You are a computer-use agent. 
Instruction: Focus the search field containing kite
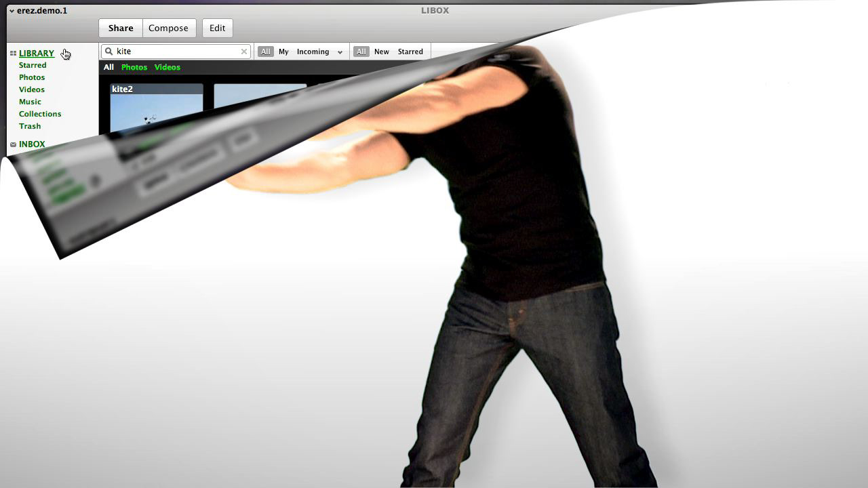[x=176, y=52]
